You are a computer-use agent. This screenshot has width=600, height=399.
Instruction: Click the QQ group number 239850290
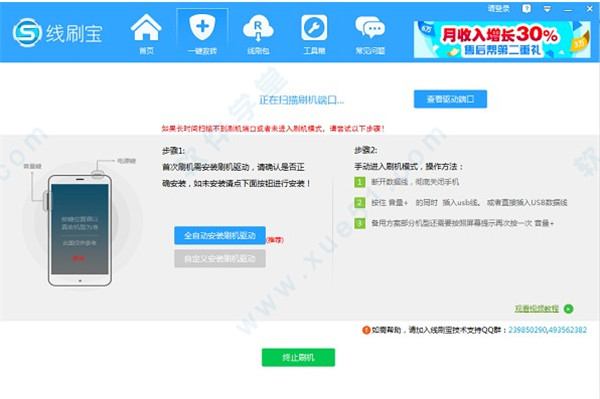(527, 330)
